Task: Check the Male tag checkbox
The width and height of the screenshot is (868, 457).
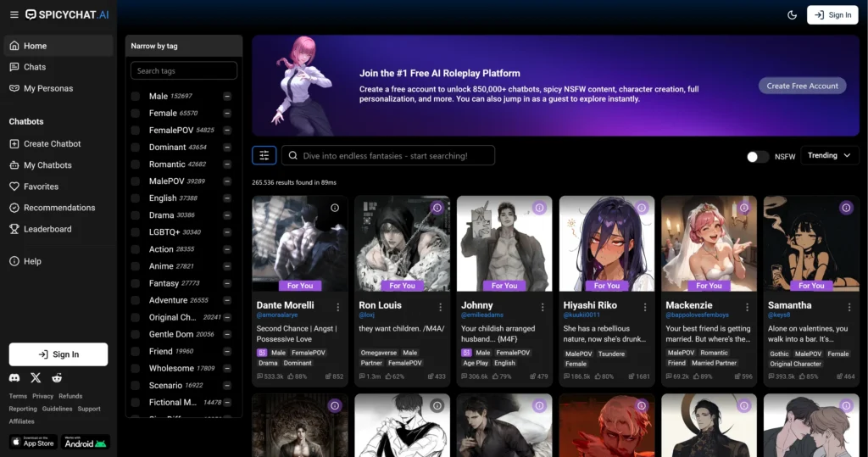Action: point(136,97)
